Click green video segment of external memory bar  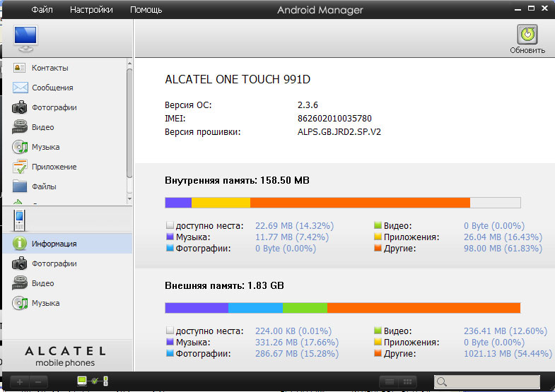tap(305, 308)
